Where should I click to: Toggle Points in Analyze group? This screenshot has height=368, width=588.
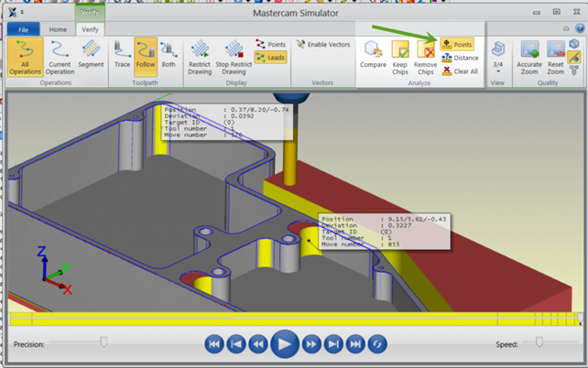(457, 44)
